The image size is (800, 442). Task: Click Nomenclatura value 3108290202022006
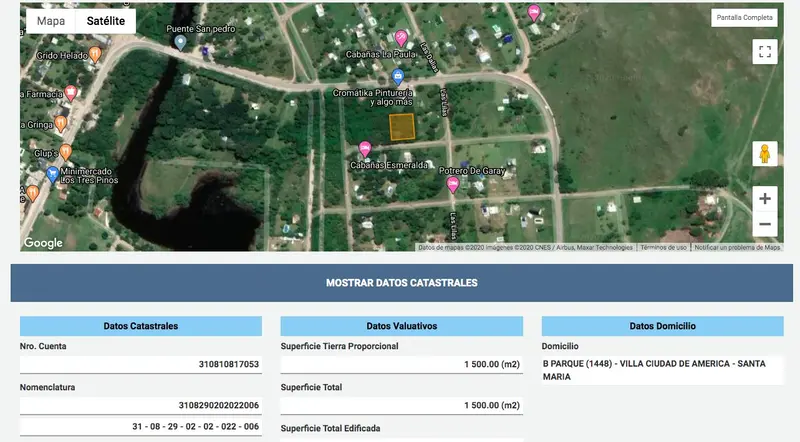[x=141, y=405]
